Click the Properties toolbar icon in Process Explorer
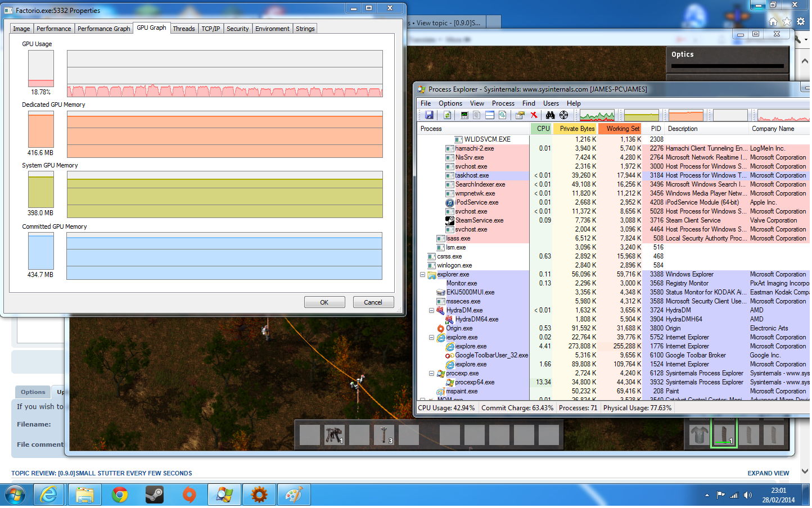 [520, 115]
